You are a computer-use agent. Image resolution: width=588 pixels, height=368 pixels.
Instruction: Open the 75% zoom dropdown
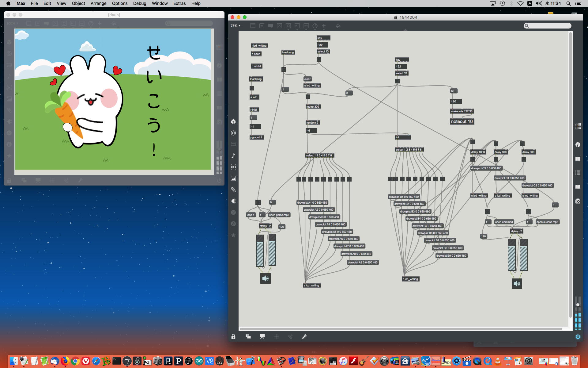click(x=236, y=26)
